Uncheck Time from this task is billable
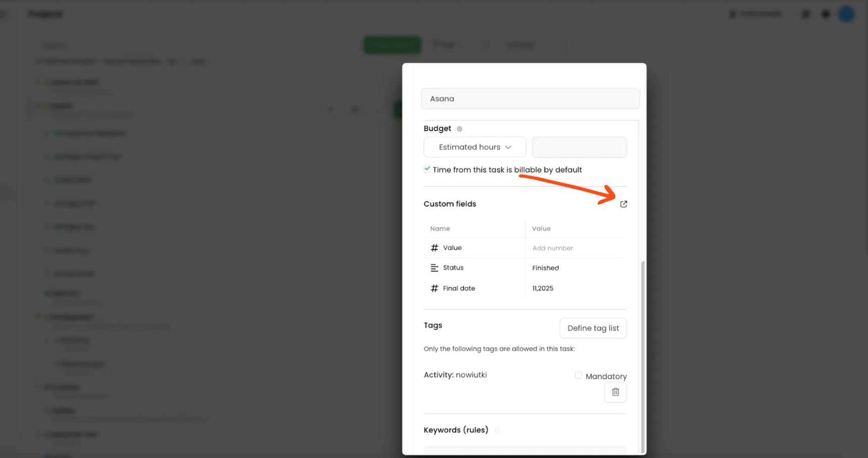 click(427, 169)
